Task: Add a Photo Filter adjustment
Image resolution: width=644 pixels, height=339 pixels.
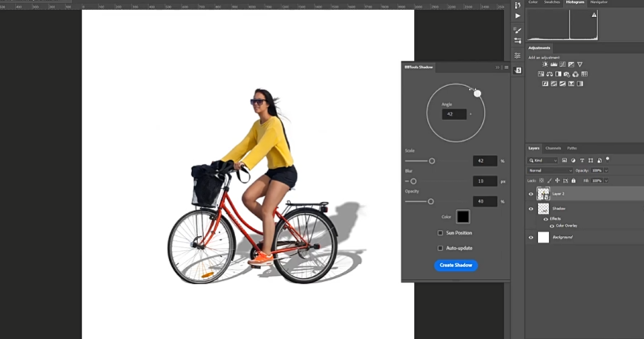Action: click(566, 74)
